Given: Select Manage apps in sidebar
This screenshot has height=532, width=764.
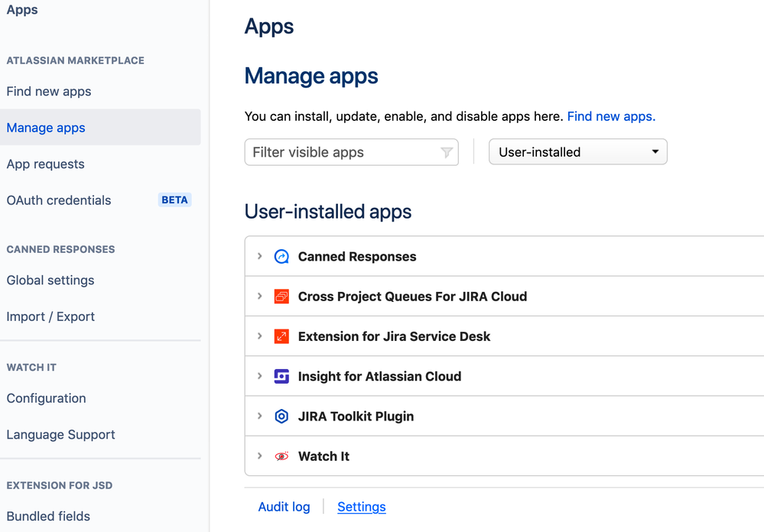Looking at the screenshot, I should tap(46, 128).
